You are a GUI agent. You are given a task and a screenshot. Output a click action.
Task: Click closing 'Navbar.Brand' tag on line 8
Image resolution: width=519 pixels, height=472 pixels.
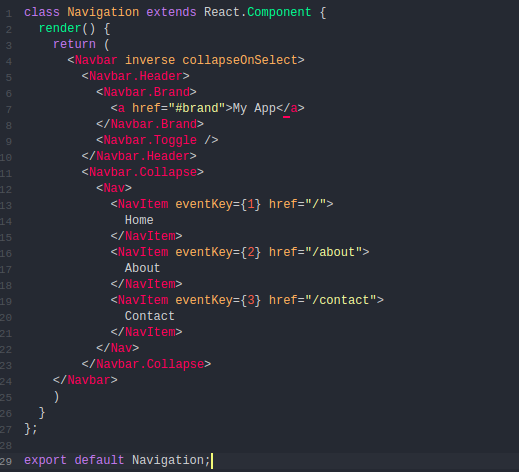point(150,124)
